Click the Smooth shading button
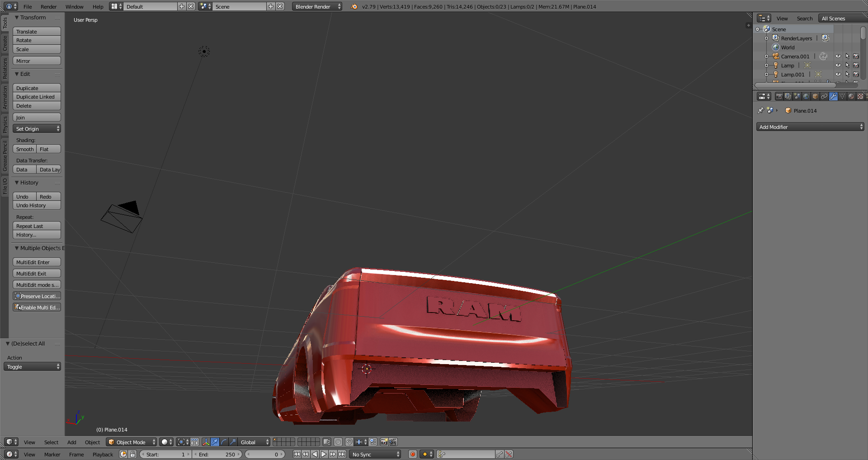 click(25, 149)
